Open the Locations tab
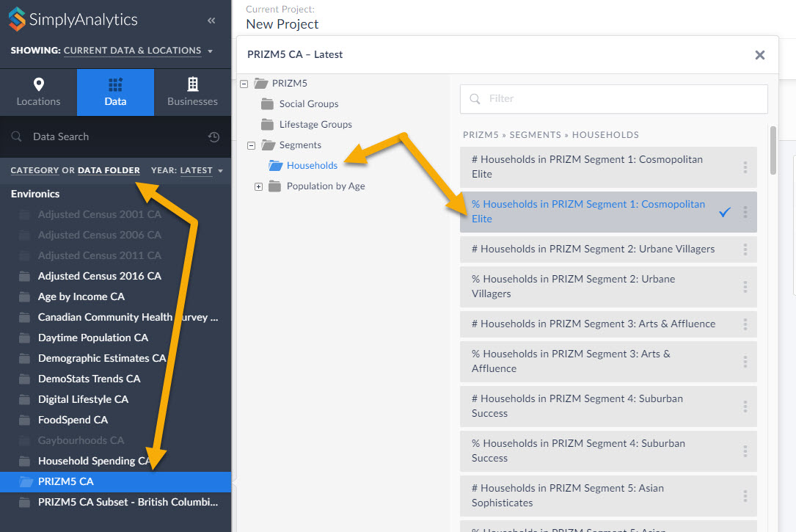Image resolution: width=796 pixels, height=532 pixels. point(39,92)
